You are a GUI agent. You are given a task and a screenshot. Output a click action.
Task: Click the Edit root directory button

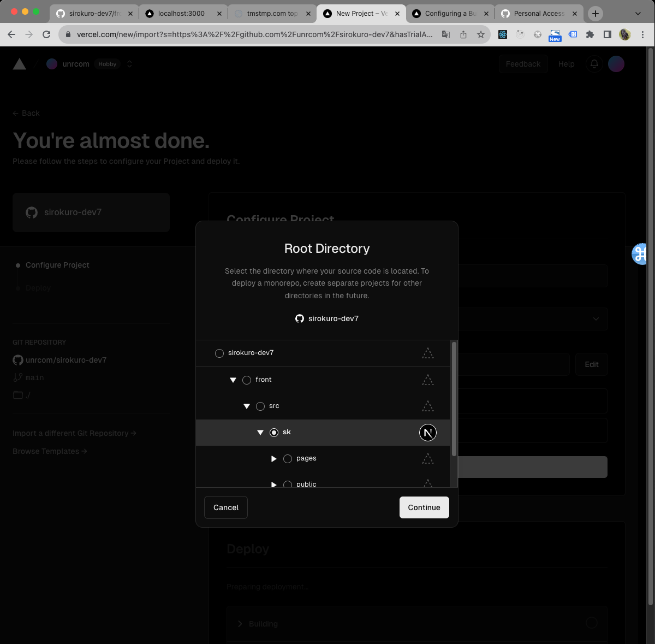click(592, 364)
